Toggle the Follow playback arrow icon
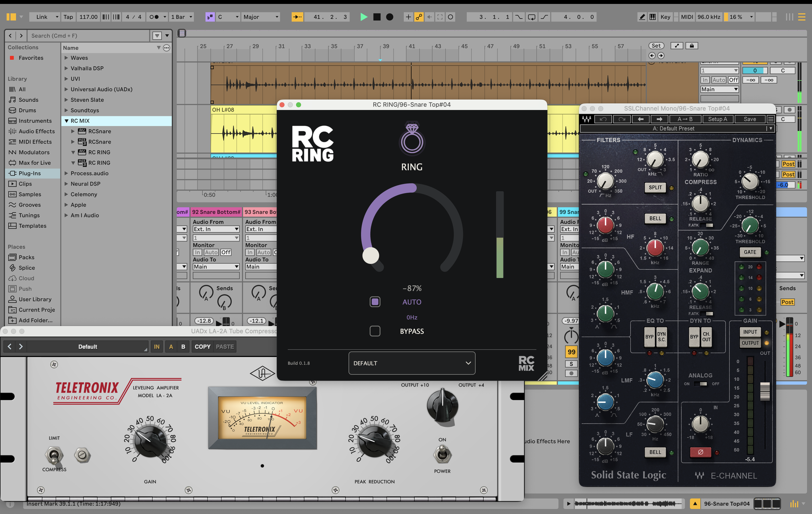812x514 pixels. (x=297, y=17)
